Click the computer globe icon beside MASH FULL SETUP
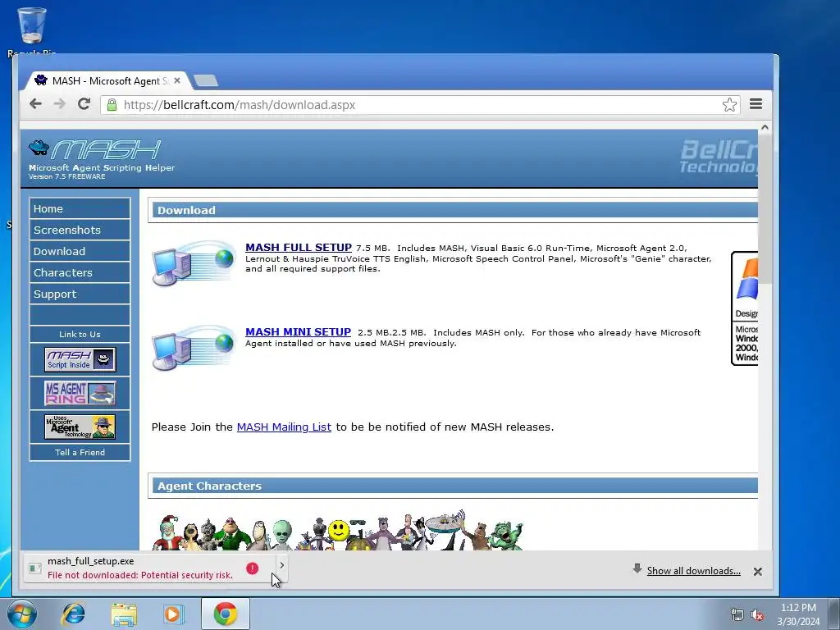840x630 pixels. click(x=194, y=262)
